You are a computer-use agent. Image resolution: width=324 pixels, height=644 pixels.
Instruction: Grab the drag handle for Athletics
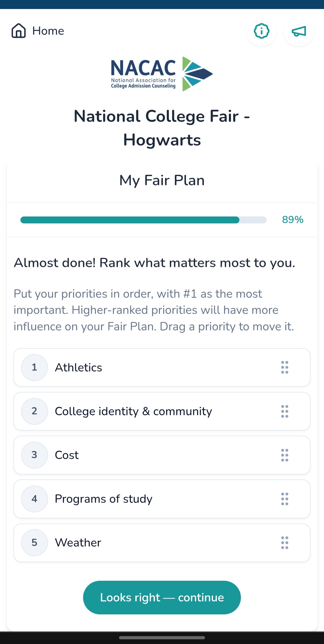click(285, 367)
